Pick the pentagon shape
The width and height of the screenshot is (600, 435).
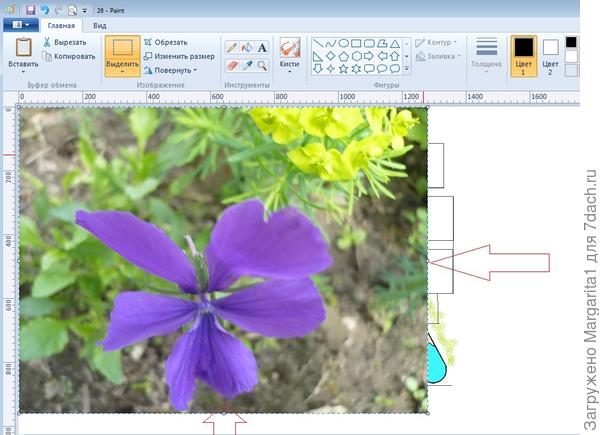344,56
